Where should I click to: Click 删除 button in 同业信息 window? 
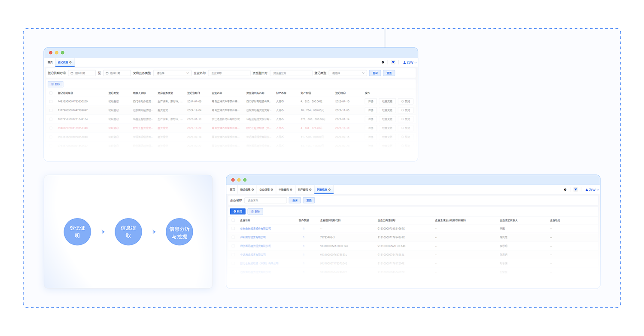pos(255,211)
